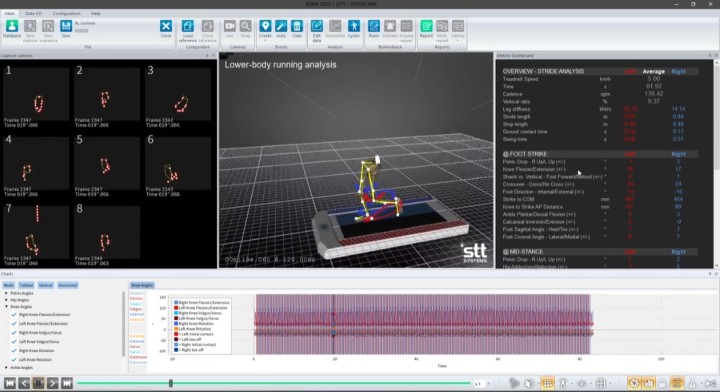Click the Save disk icon
Image resolution: width=720 pixels, height=392 pixels.
[66, 26]
